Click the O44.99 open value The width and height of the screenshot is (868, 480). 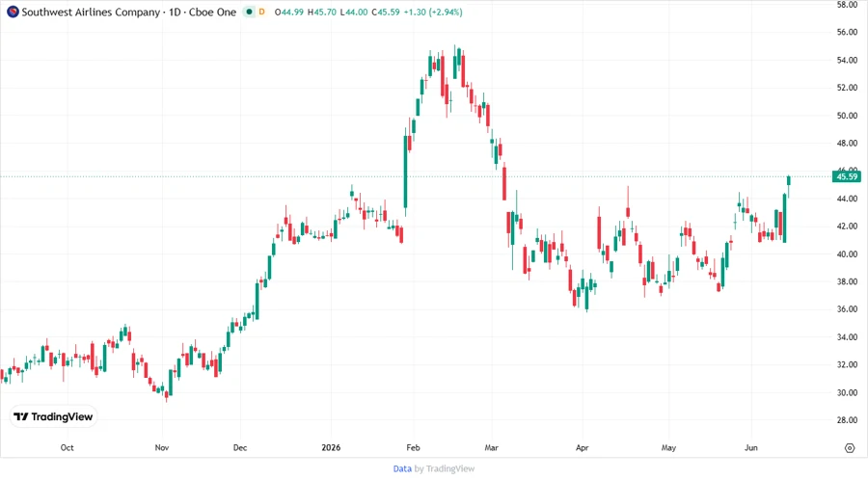(289, 12)
